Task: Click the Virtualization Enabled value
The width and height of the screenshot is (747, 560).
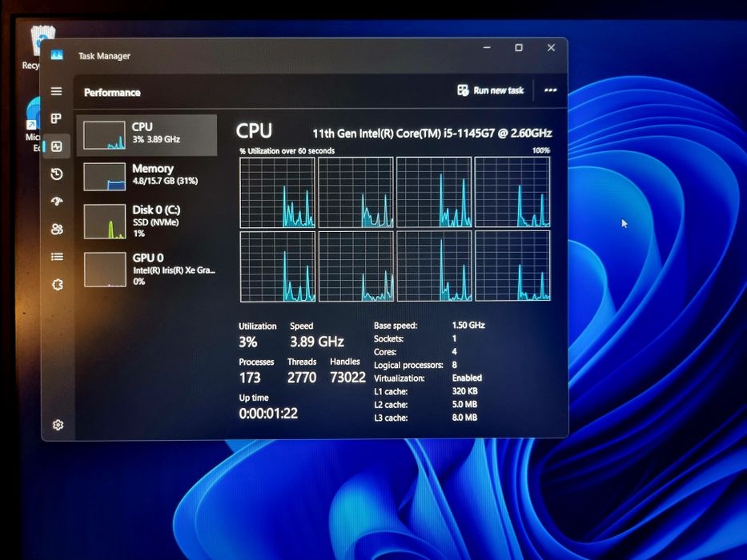Action: tap(467, 378)
